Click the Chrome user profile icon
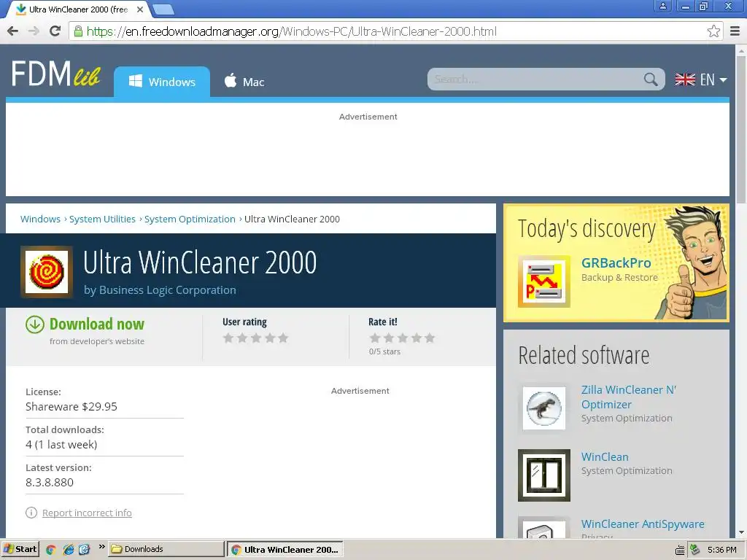This screenshot has width=747, height=560. coord(662,6)
